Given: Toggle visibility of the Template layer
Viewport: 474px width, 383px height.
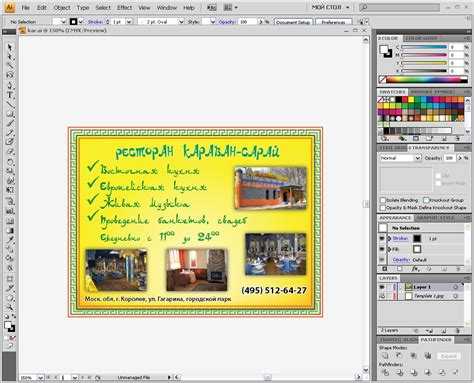Looking at the screenshot, I should [382, 296].
